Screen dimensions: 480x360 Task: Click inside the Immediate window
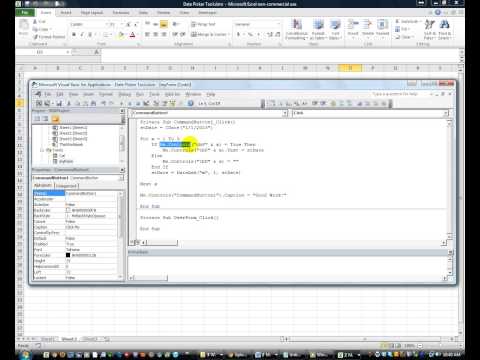click(288, 265)
